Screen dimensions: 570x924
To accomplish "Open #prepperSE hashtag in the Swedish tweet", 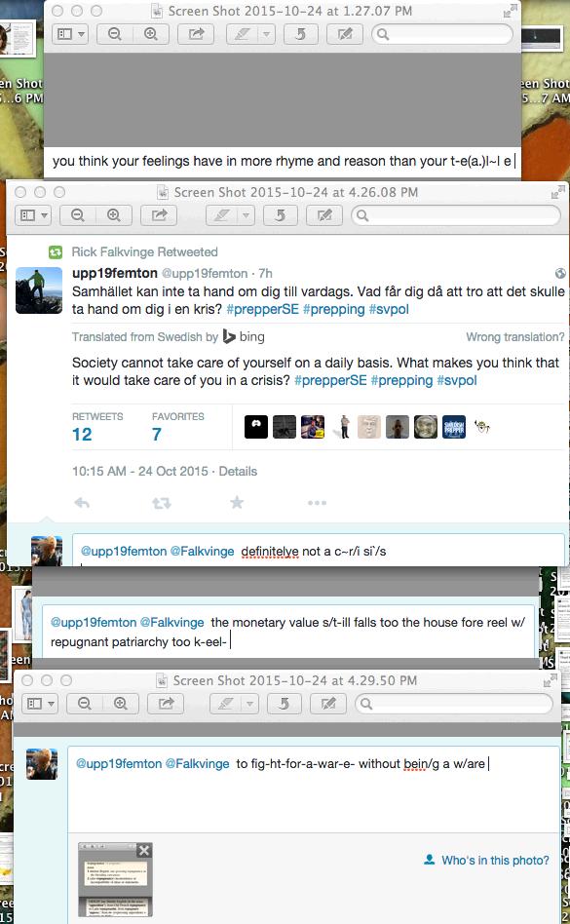I will [263, 309].
